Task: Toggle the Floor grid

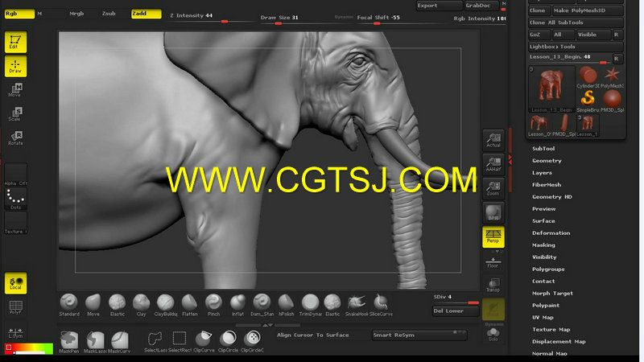Action: (x=493, y=262)
